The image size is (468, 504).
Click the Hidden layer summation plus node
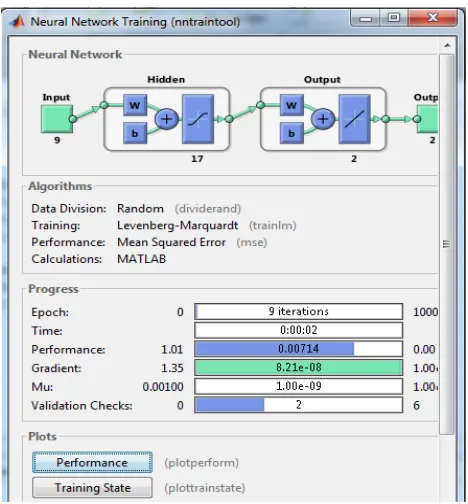pyautogui.click(x=167, y=119)
